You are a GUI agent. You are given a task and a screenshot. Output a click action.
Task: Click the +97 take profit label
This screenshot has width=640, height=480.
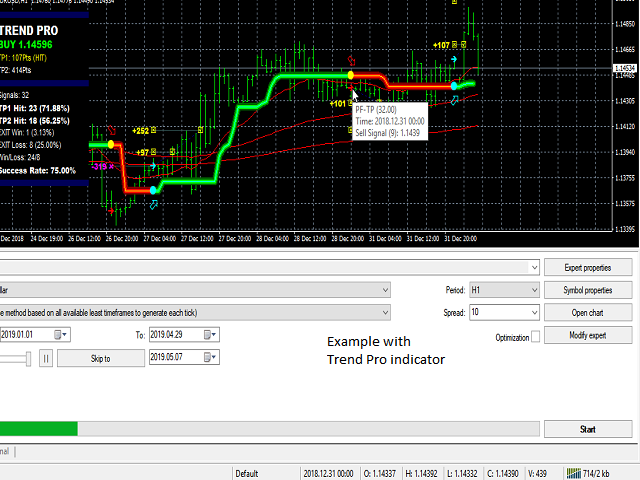click(142, 153)
